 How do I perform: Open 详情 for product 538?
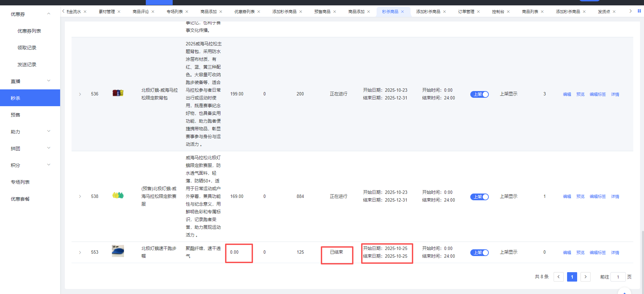pos(615,197)
